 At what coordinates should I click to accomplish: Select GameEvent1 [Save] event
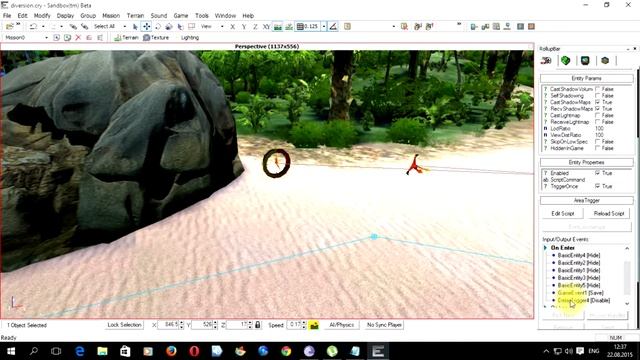pos(580,293)
